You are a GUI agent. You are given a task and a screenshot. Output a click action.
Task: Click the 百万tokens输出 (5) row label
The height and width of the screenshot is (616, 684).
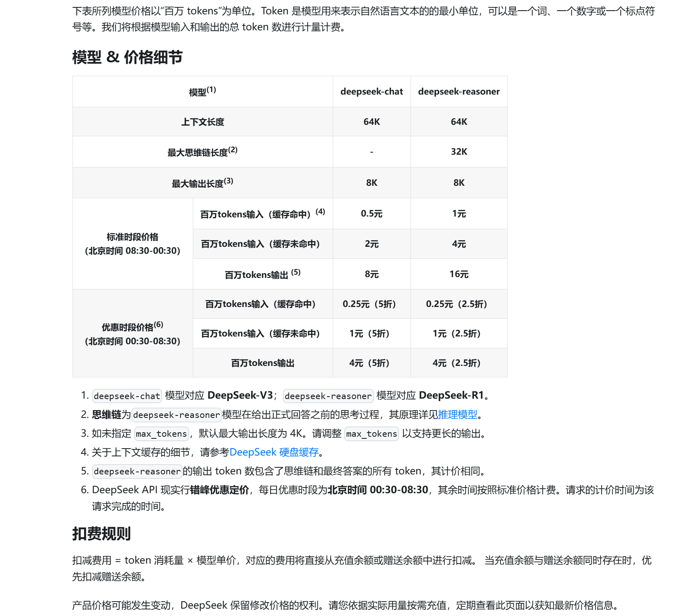pyautogui.click(x=263, y=274)
